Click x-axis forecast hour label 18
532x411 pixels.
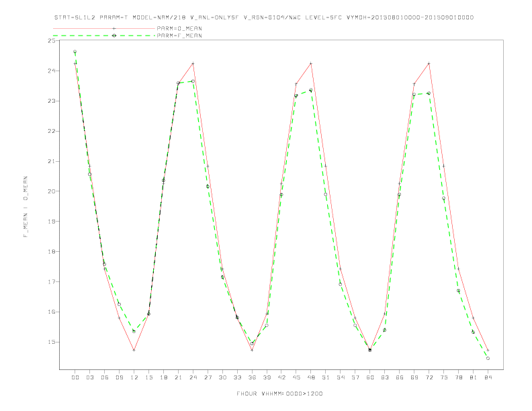(x=163, y=377)
